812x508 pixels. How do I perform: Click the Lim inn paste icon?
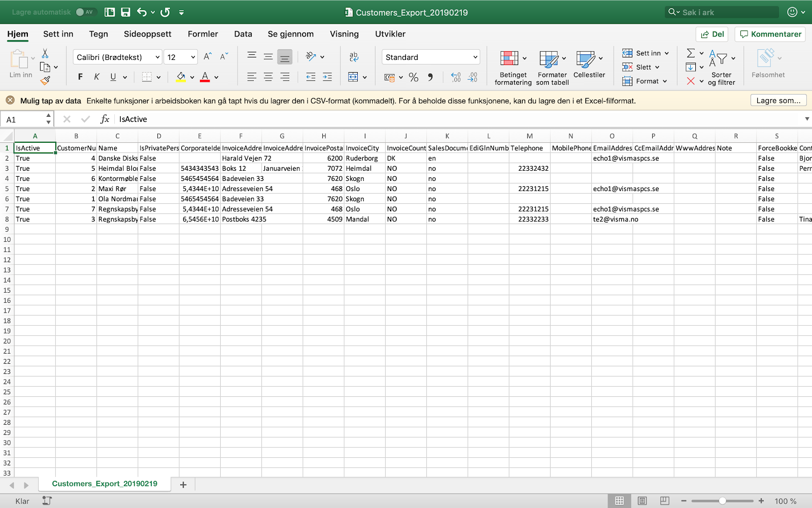pyautogui.click(x=19, y=59)
